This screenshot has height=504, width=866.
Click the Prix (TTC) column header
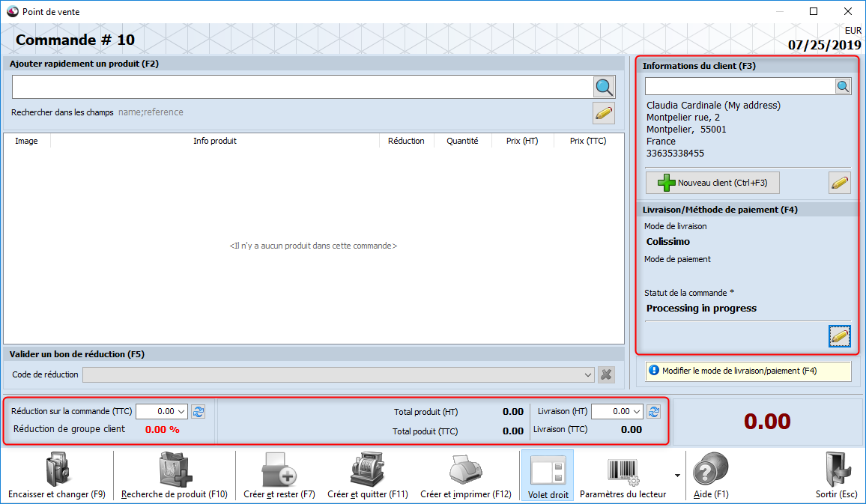pyautogui.click(x=587, y=141)
